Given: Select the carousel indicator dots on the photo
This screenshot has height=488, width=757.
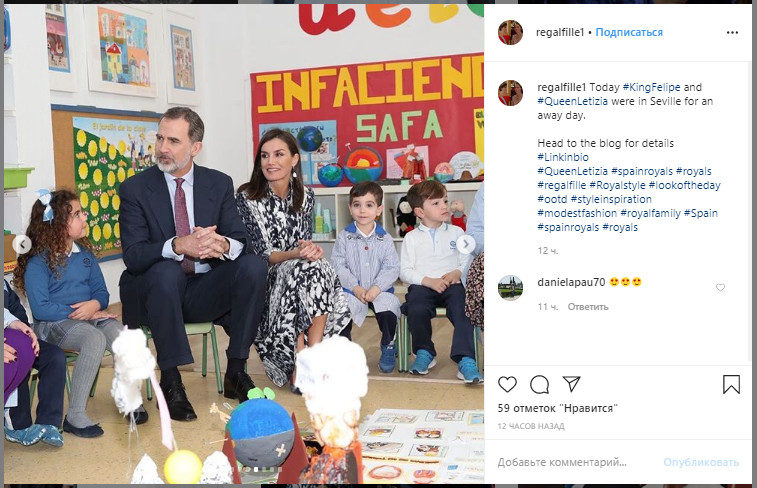Looking at the screenshot, I should 256,469.
